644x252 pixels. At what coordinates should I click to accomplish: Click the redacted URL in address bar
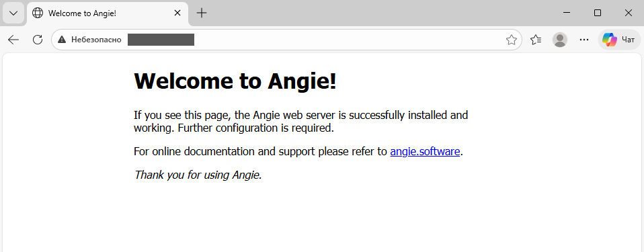point(161,40)
